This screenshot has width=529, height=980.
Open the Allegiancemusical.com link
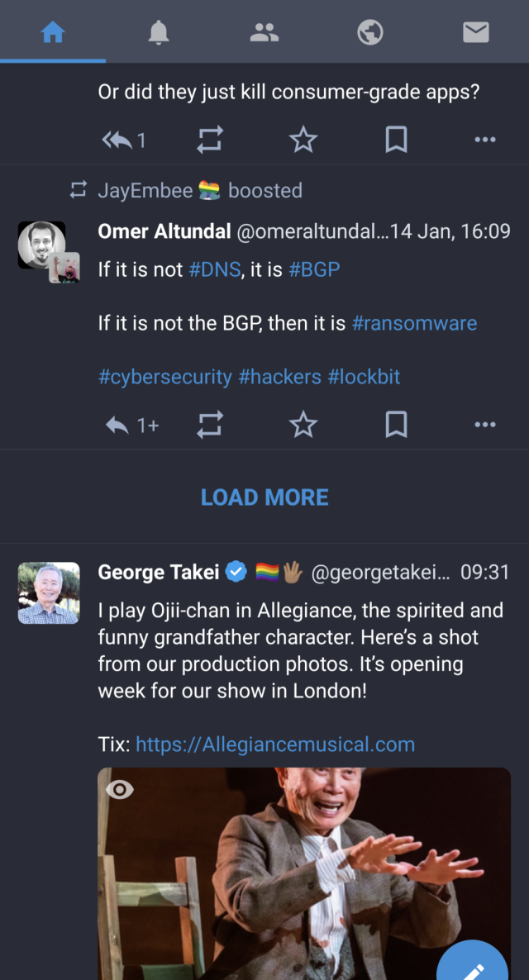(275, 745)
